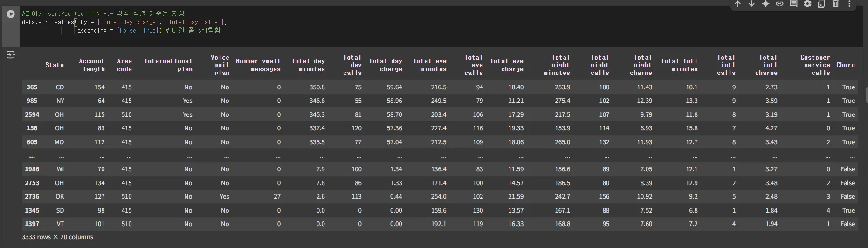Click the "Account length" column header
Viewport: 868px width, 248px height.
92,65
